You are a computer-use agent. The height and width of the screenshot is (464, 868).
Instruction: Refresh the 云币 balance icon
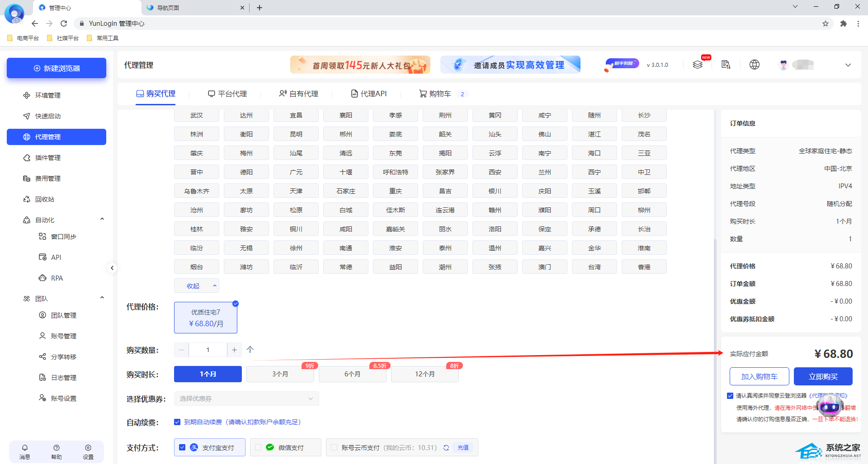pos(446,448)
